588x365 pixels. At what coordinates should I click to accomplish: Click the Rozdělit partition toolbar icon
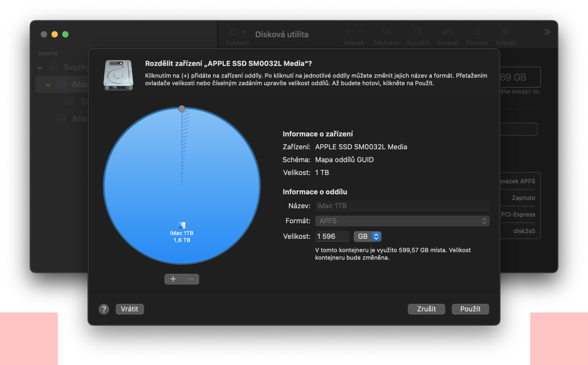click(x=418, y=32)
